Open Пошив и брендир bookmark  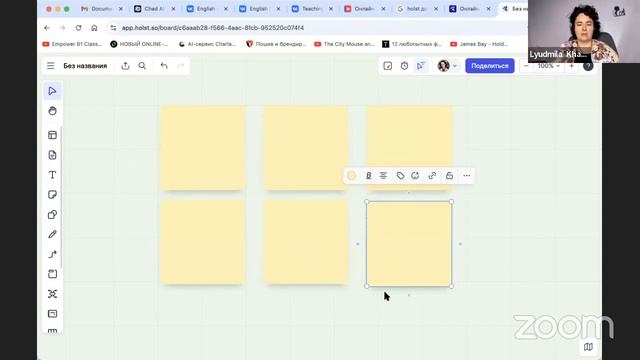click(x=276, y=44)
